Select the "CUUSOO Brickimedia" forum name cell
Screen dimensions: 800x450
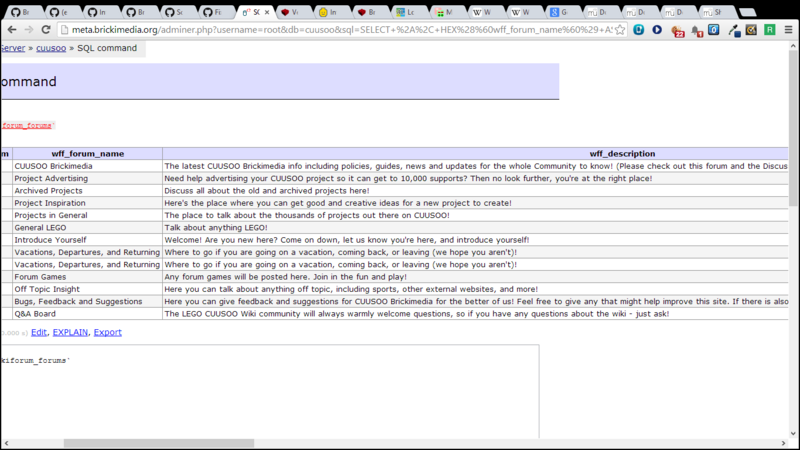[x=88, y=166]
